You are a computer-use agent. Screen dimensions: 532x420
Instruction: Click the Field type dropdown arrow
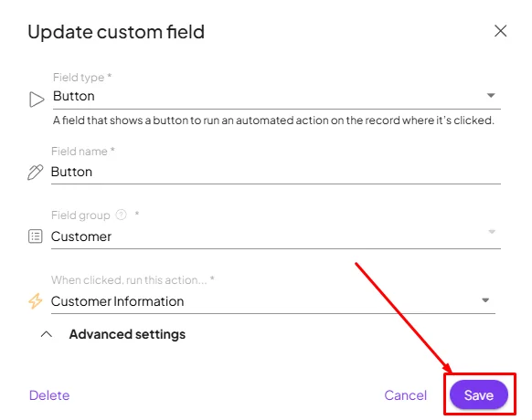point(491,96)
